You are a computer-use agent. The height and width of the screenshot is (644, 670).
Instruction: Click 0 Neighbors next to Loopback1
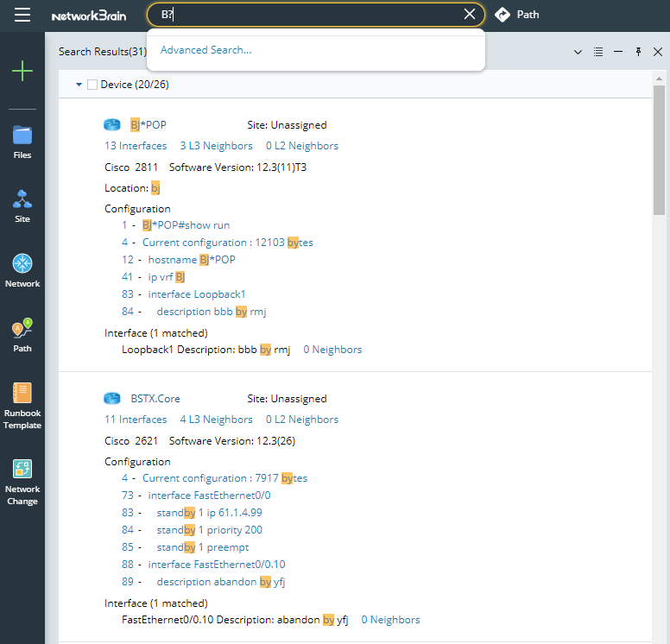pyautogui.click(x=332, y=350)
